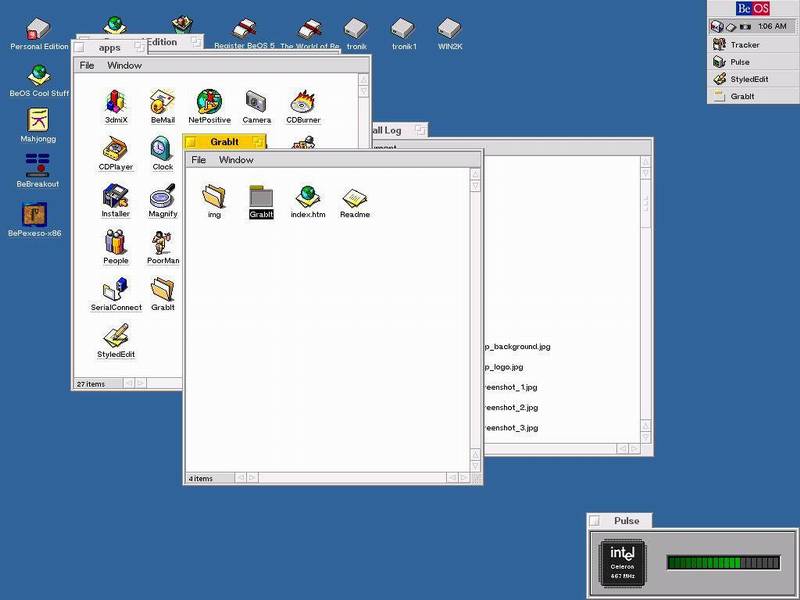The image size is (800, 600).
Task: Click the 1:06 AM clock in Deskbar
Action: [x=772, y=26]
